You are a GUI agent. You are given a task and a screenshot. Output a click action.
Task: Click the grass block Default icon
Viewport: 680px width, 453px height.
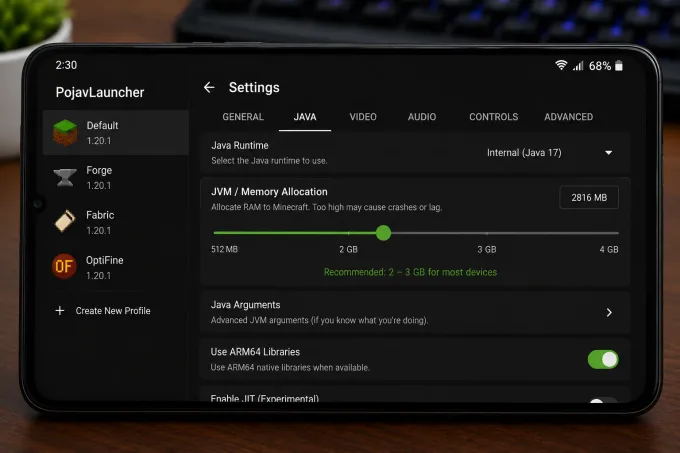[x=65, y=133]
